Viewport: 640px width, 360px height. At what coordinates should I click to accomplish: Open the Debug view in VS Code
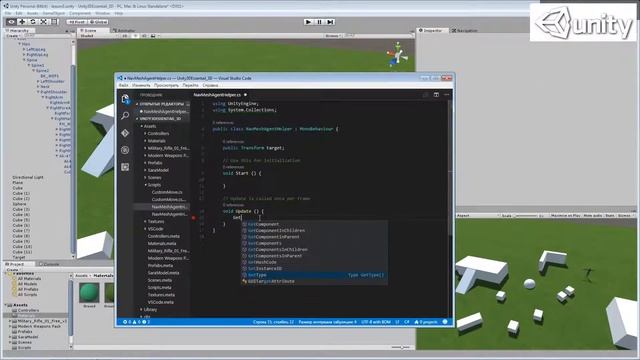click(125, 150)
